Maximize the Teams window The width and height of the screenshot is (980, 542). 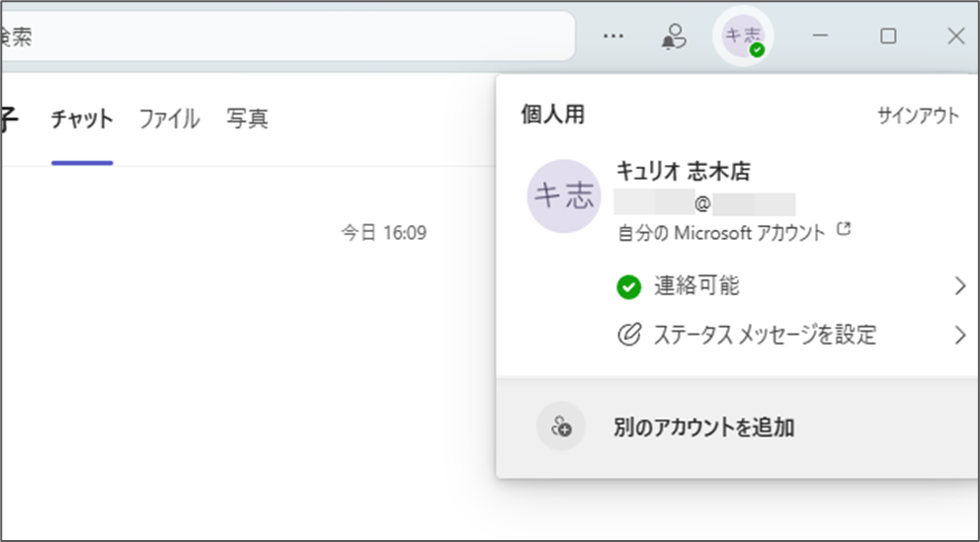click(888, 37)
